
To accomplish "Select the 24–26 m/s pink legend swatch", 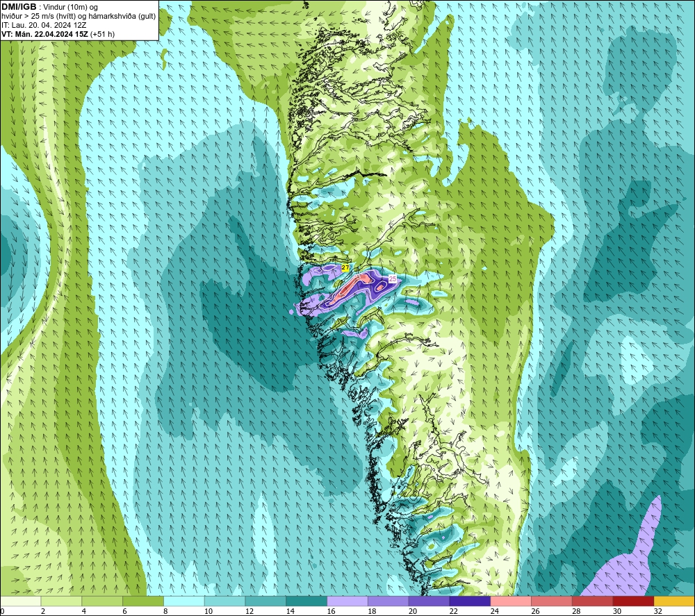I will pos(511,601).
